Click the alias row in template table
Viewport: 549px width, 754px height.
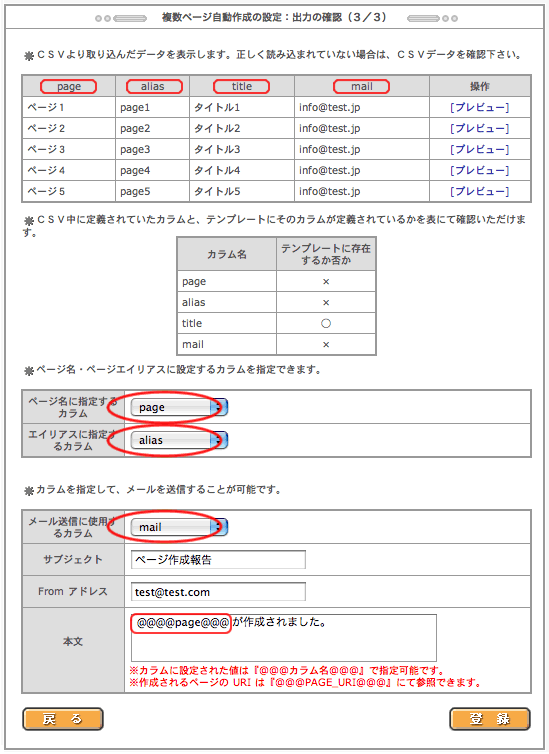pyautogui.click(x=276, y=302)
